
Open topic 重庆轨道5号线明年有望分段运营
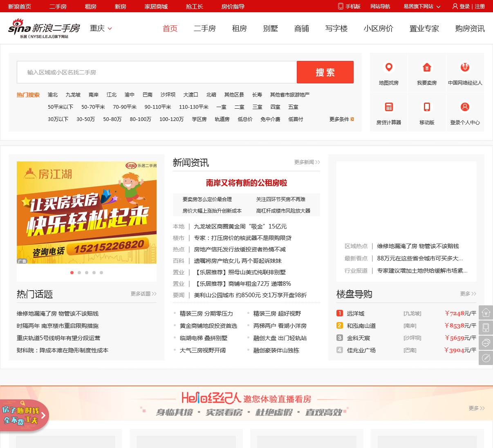[x=58, y=338]
